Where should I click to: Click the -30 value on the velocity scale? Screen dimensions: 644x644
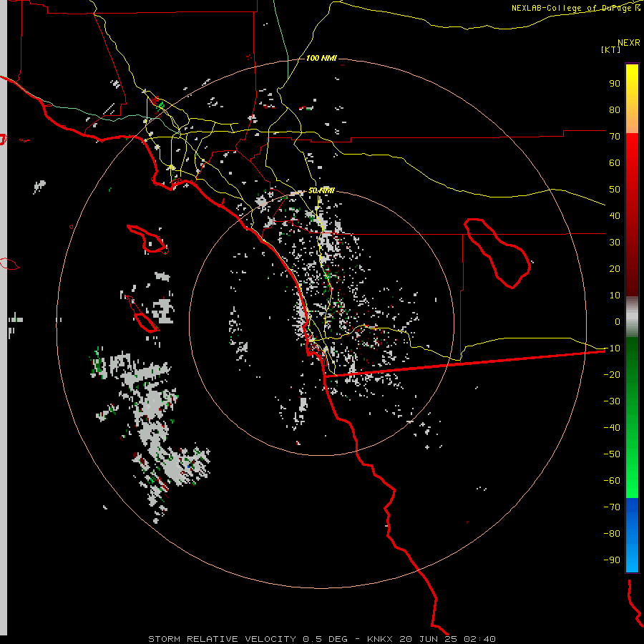(612, 401)
